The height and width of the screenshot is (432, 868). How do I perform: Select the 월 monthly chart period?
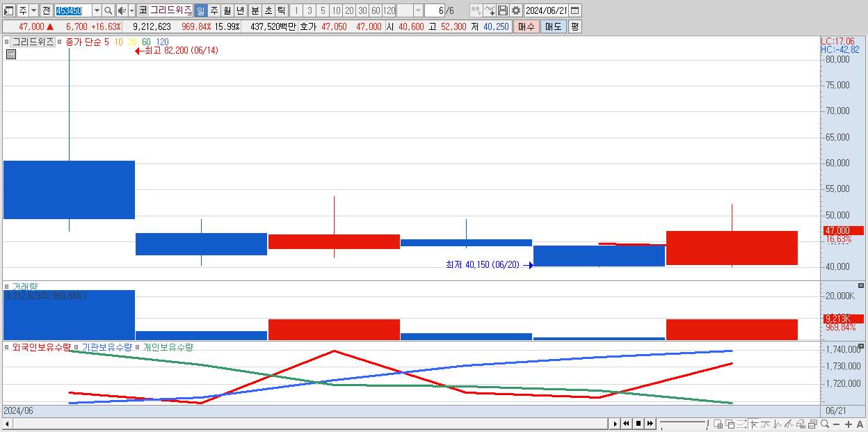click(x=227, y=10)
